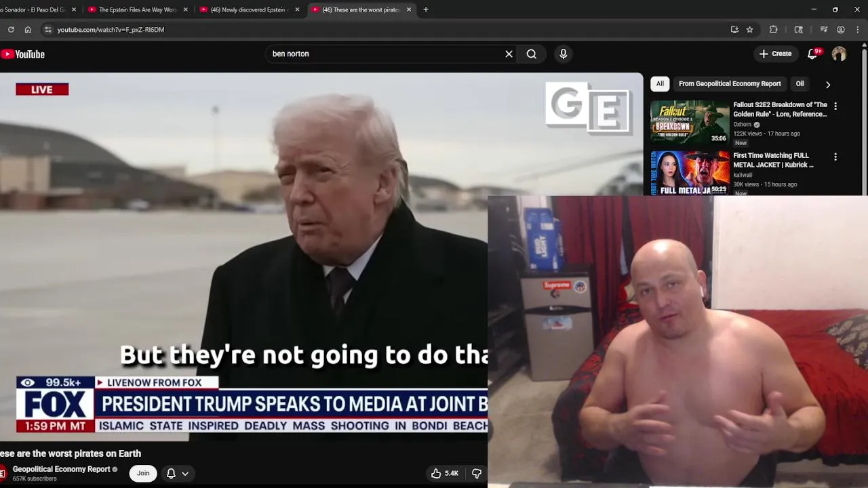Open options for First Time Watching Full Metal Jacket
This screenshot has width=868, height=488.
point(835,157)
